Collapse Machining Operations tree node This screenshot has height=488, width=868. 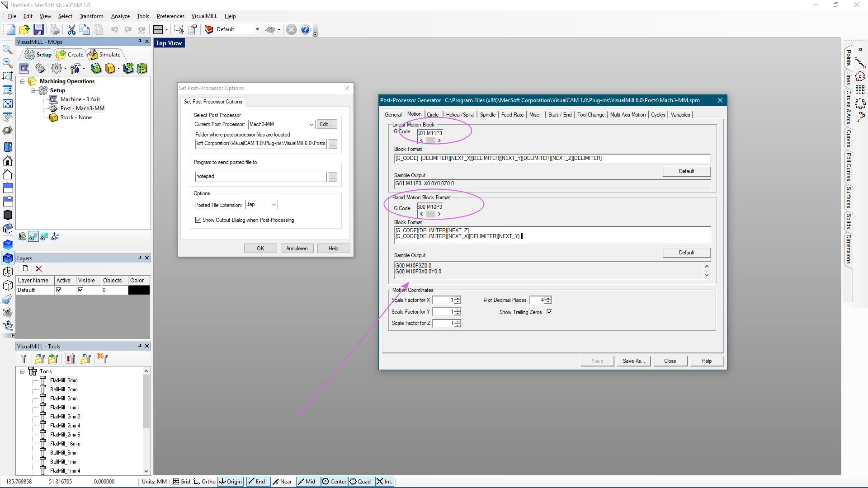click(22, 81)
